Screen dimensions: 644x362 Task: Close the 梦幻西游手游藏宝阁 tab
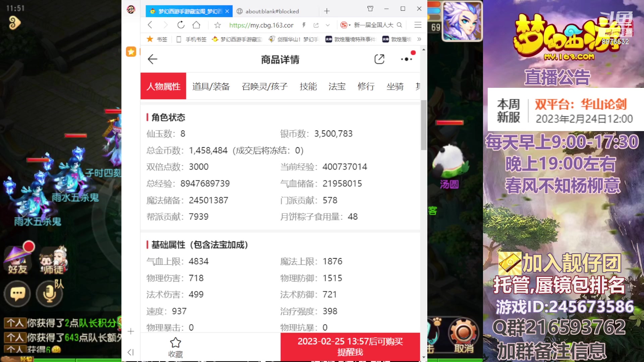227,11
